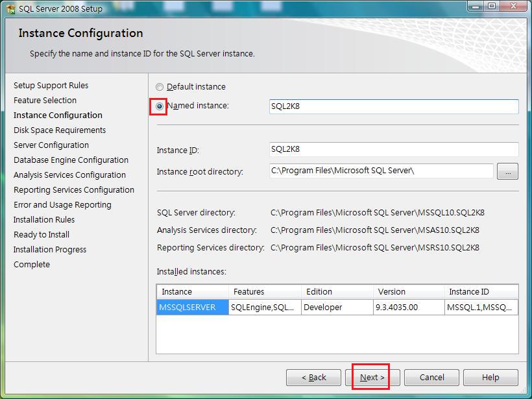Select the Default instance radio button
The width and height of the screenshot is (532, 399).
160,87
